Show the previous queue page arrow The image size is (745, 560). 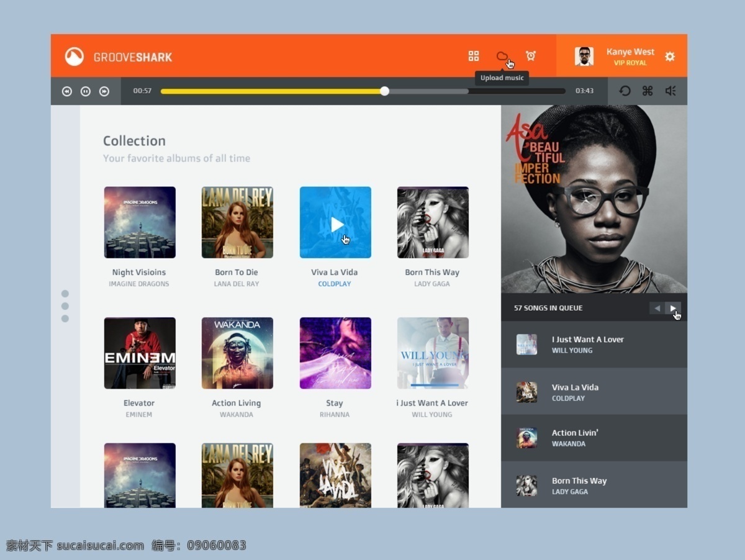pyautogui.click(x=657, y=308)
